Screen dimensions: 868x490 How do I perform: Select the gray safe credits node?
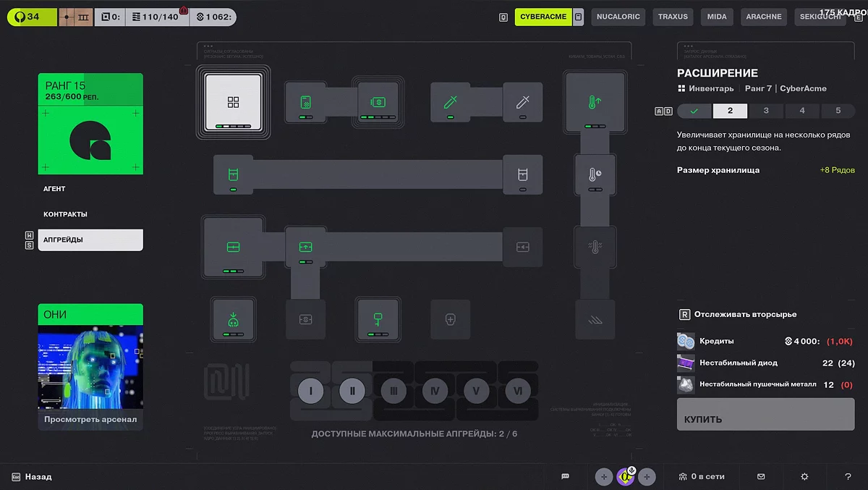305,319
